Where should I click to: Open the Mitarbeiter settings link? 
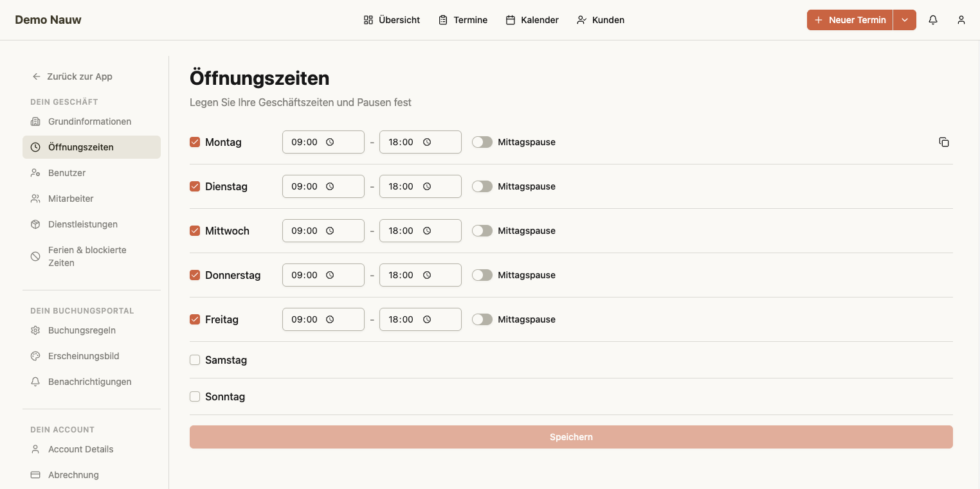[91, 199]
